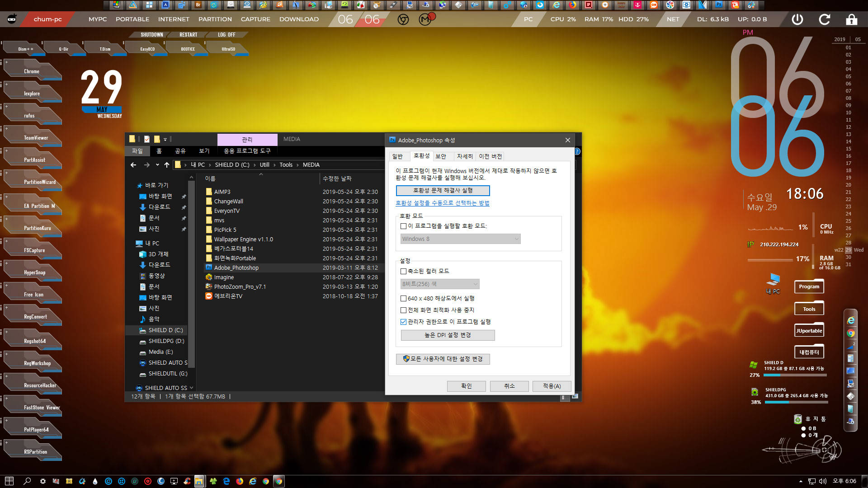Expand Utill breadcrumb chevron
The height and width of the screenshot is (488, 868).
tap(274, 165)
